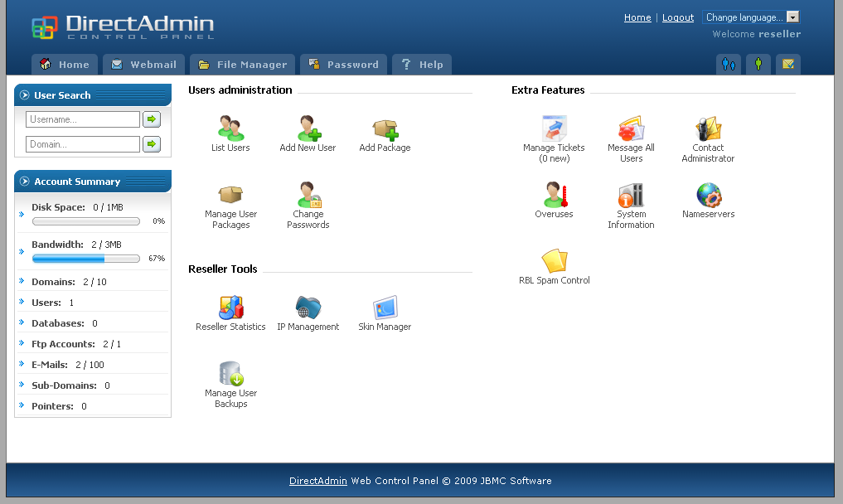Click the Ftp Accounts 2 / 1 row
This screenshot has width=843, height=504.
pyautogui.click(x=93, y=344)
